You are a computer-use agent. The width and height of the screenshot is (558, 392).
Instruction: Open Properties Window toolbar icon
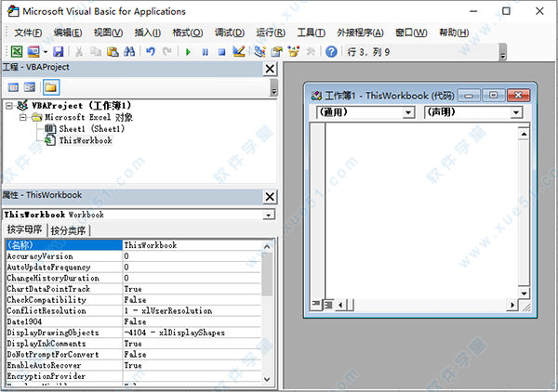click(276, 52)
